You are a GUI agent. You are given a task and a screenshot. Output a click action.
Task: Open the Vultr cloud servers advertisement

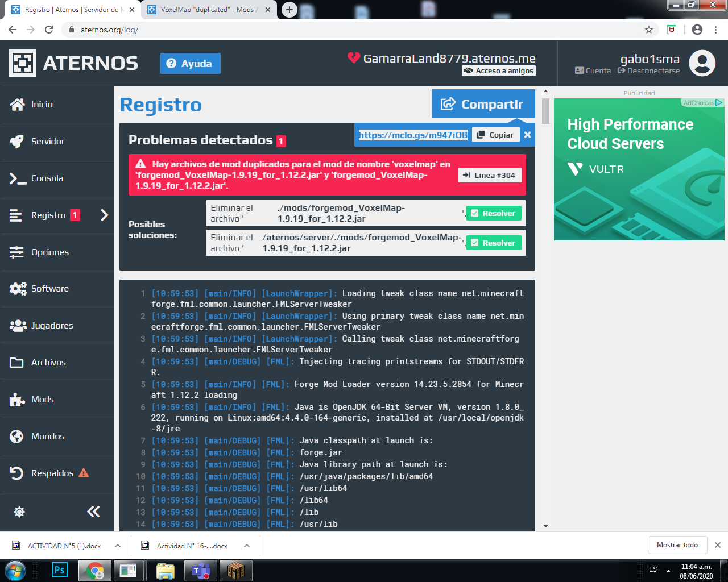(639, 169)
